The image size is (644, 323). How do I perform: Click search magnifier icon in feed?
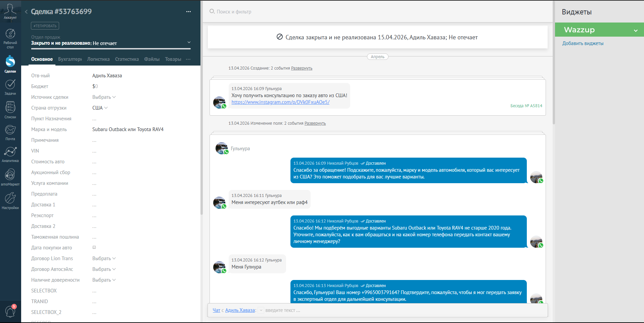coord(212,11)
